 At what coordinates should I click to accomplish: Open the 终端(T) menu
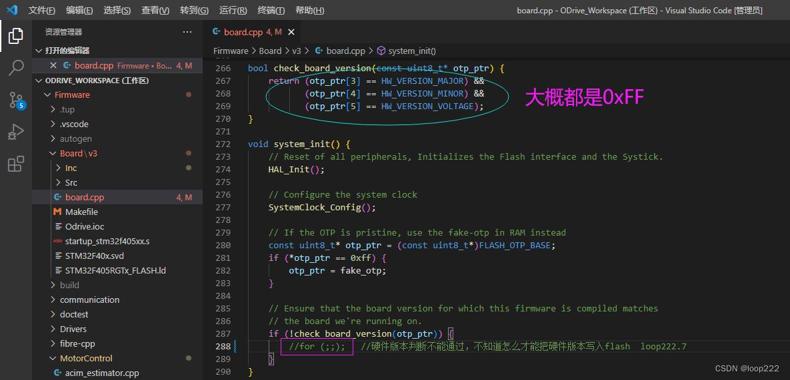click(x=271, y=10)
